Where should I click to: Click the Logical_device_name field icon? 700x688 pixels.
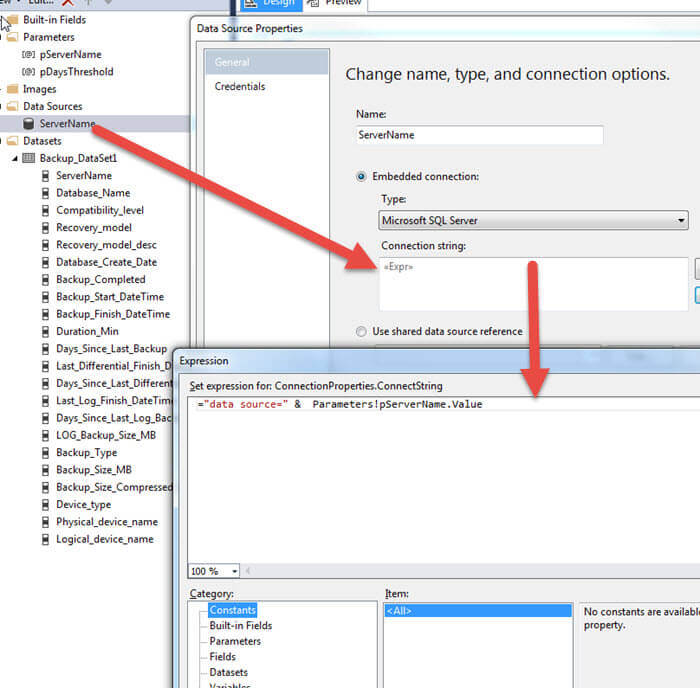(x=45, y=539)
